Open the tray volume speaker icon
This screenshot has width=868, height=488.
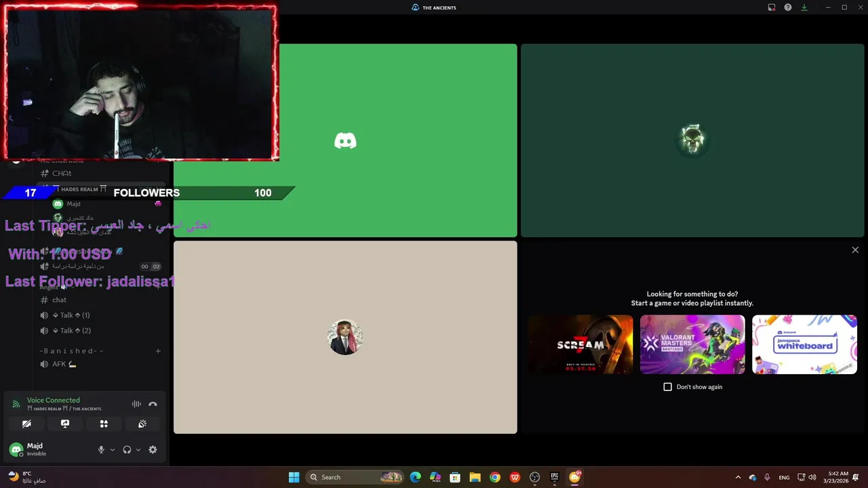pyautogui.click(x=812, y=477)
